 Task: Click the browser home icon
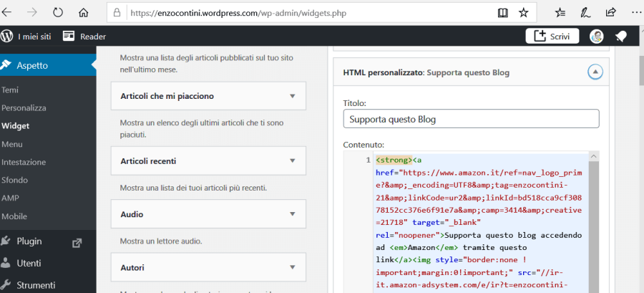[84, 13]
